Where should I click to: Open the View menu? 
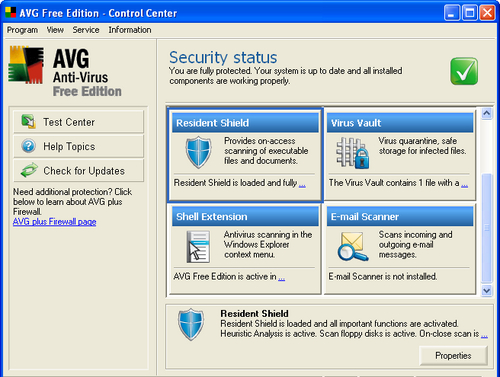(55, 30)
